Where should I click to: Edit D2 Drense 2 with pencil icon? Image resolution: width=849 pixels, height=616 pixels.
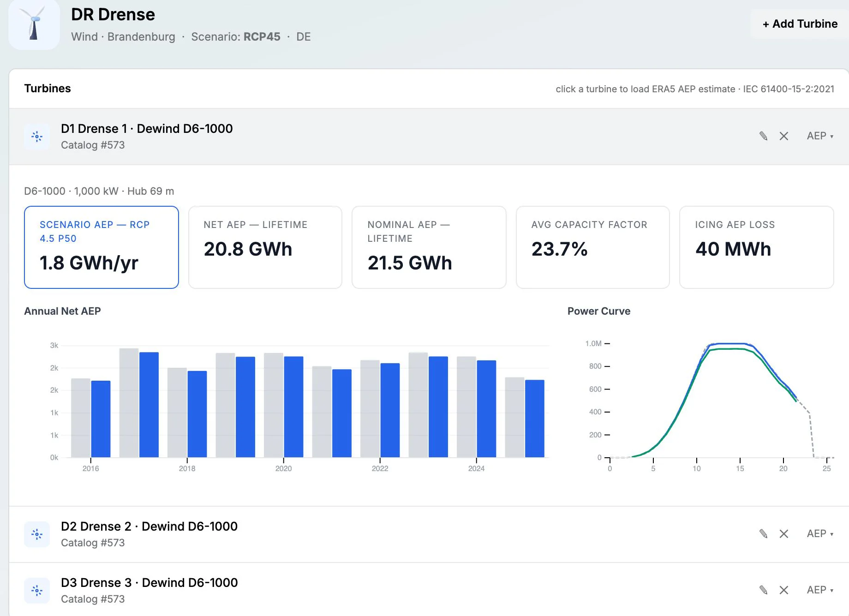[764, 534]
